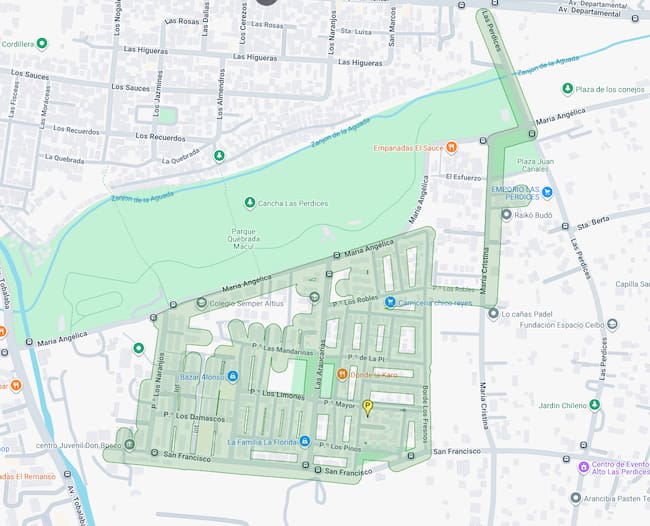The image size is (650, 526).
Task: Open the Arancibia Pasten marker
Action: coord(574,497)
